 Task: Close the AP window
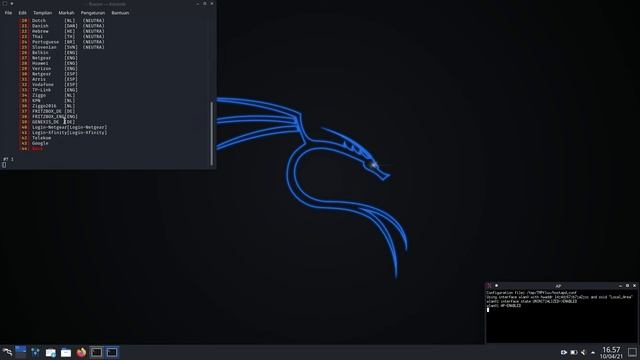coord(634,286)
